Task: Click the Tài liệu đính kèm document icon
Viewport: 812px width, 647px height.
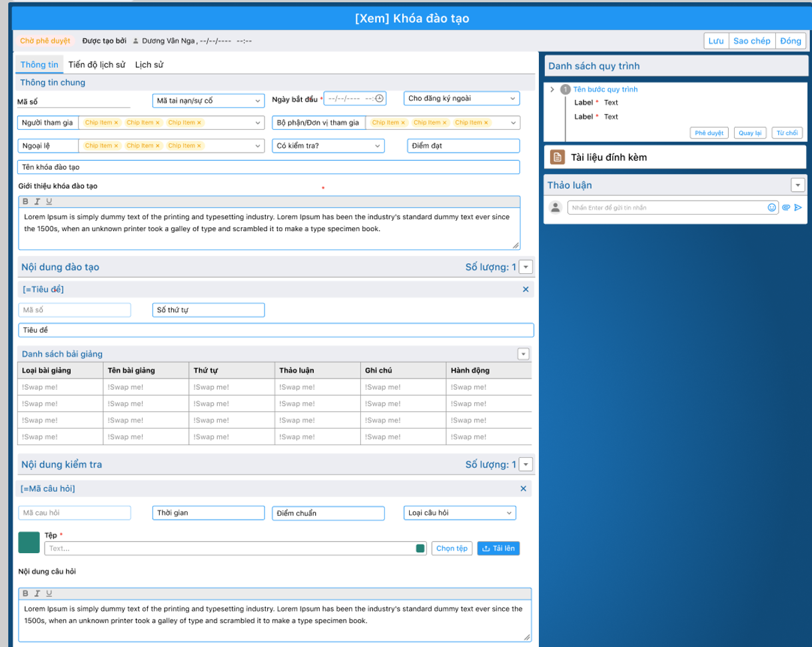Action: click(558, 157)
